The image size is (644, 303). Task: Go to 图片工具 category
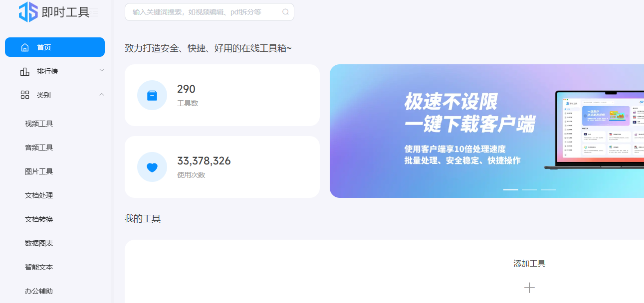point(39,171)
